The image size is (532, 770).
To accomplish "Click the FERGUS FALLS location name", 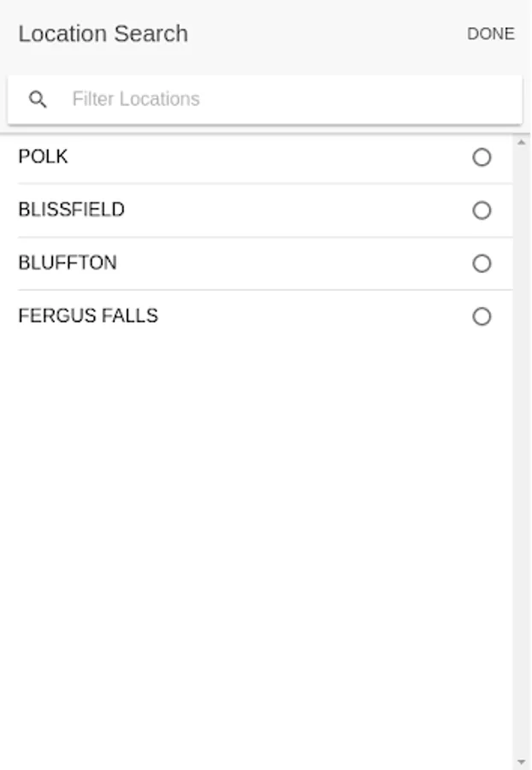I will [88, 317].
